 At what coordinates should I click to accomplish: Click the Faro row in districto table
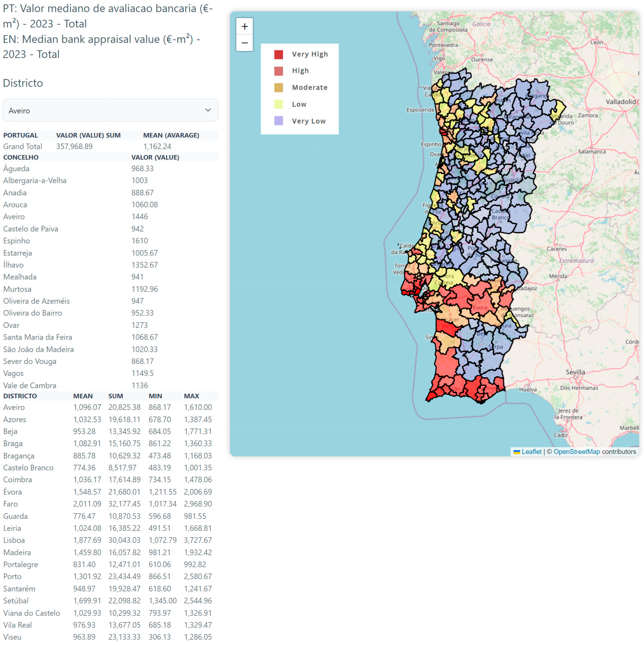11,504
